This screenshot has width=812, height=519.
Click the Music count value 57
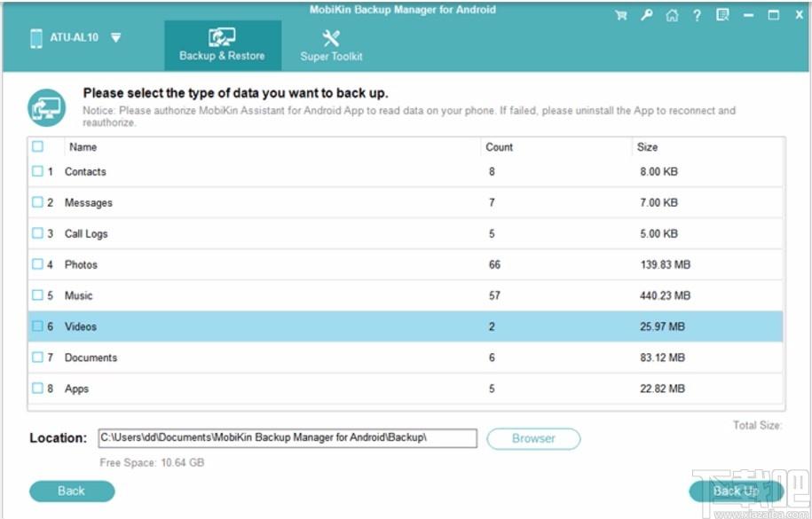(x=494, y=295)
